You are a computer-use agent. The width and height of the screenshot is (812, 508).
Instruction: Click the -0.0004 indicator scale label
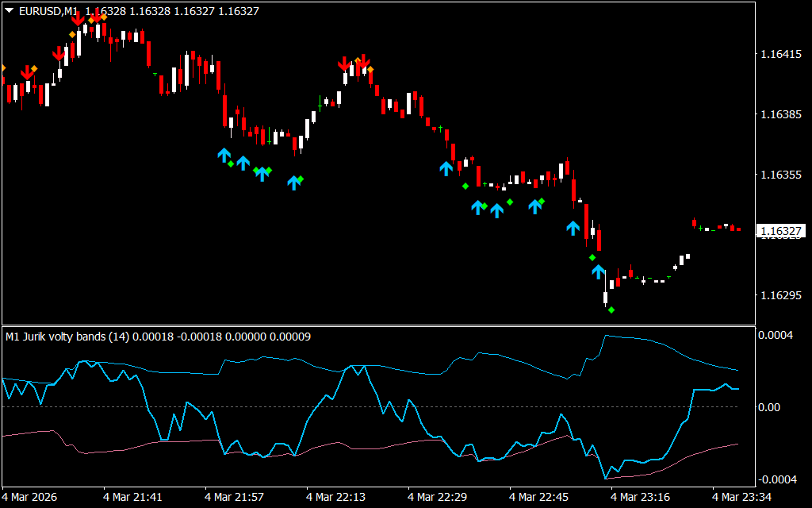[x=779, y=479]
